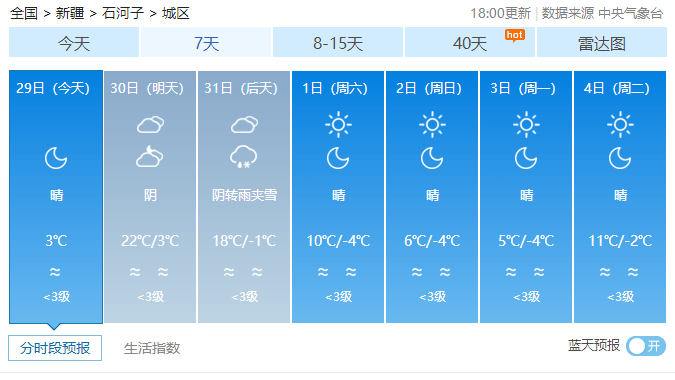675x380 pixels.
Task: Select the 生活指数 option
Action: click(x=152, y=348)
